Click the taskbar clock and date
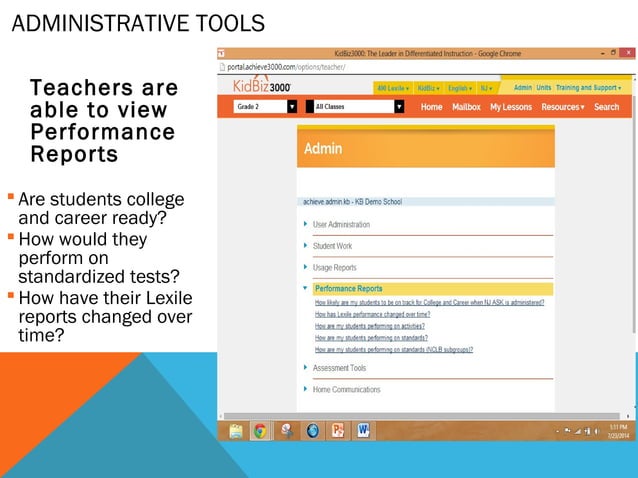 (618, 431)
